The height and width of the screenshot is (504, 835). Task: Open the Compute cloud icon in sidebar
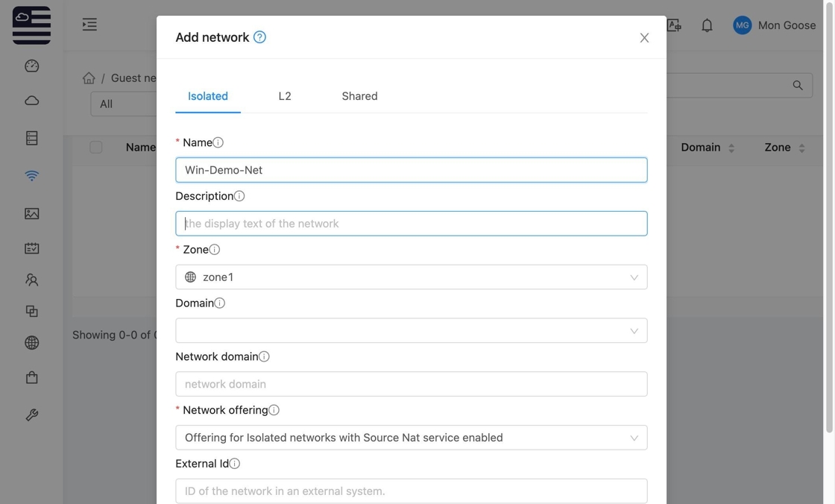pyautogui.click(x=31, y=101)
